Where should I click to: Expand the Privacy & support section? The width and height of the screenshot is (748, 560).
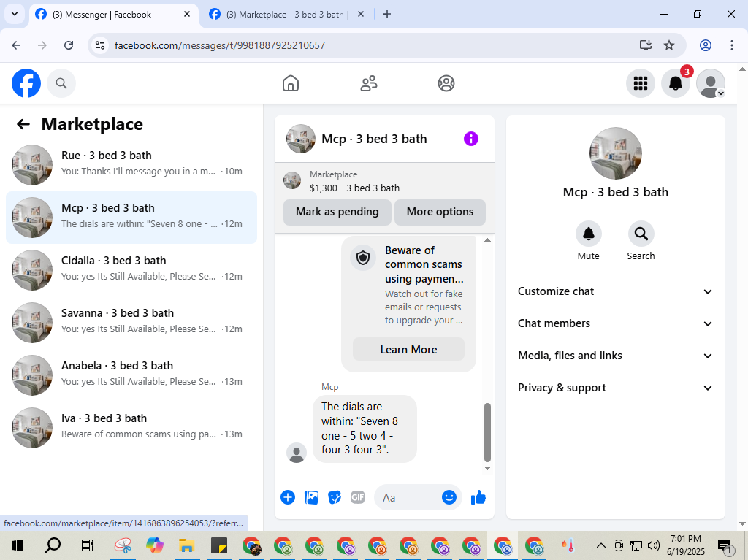tap(615, 388)
